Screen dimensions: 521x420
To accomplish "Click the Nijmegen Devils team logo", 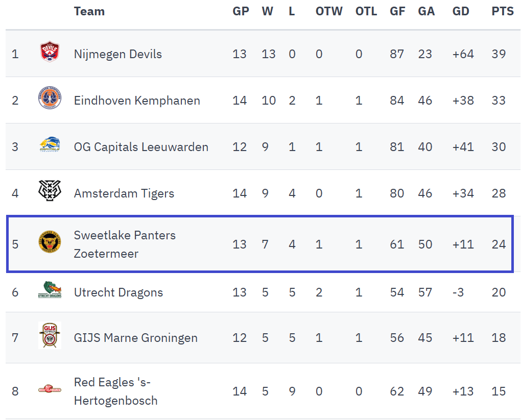I will (50, 53).
